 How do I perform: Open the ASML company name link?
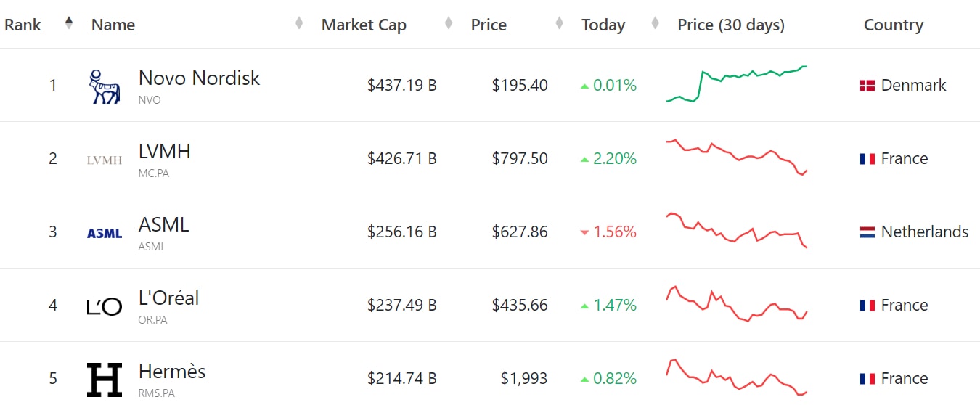[x=164, y=225]
